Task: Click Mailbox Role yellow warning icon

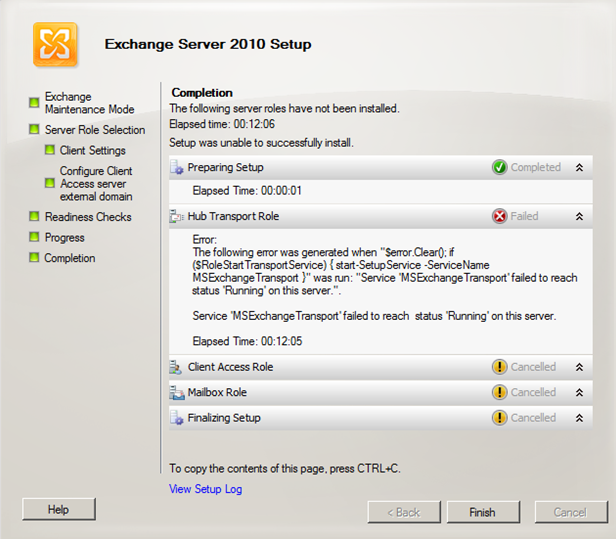Action: click(499, 392)
